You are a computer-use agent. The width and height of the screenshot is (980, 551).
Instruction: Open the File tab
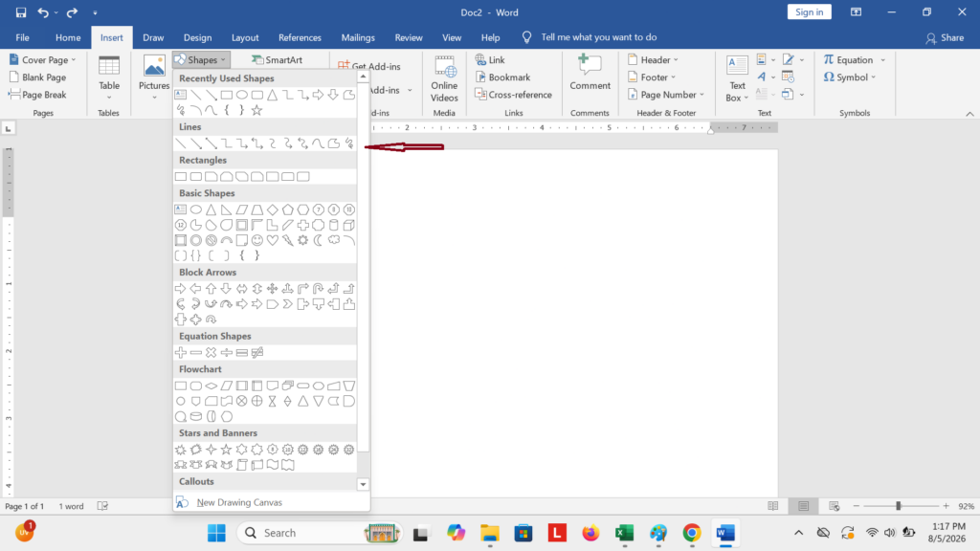[23, 37]
